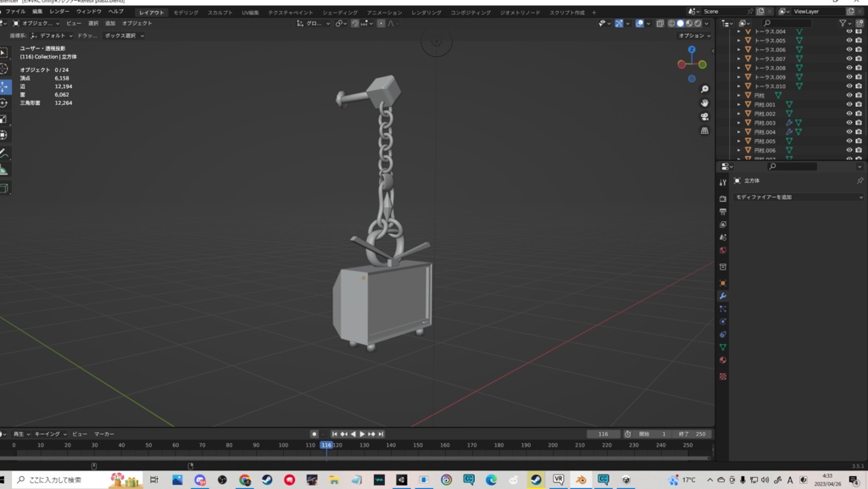Screen dimensions: 868x489
Task: Select the Annotate tool
Action: [3, 153]
